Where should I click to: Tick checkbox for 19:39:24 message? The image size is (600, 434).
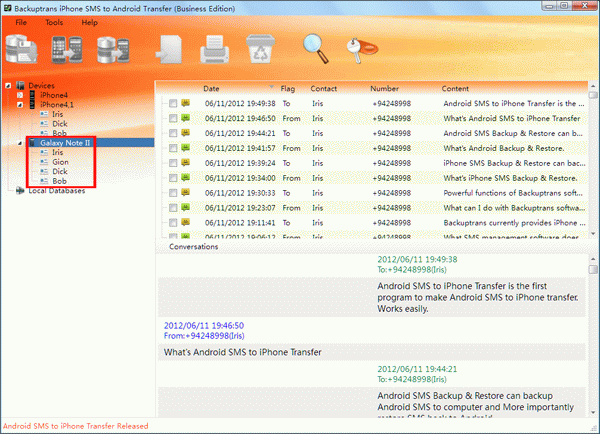[173, 163]
